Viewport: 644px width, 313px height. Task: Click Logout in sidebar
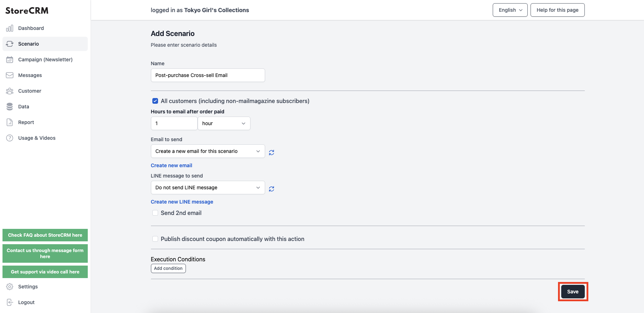(45, 302)
